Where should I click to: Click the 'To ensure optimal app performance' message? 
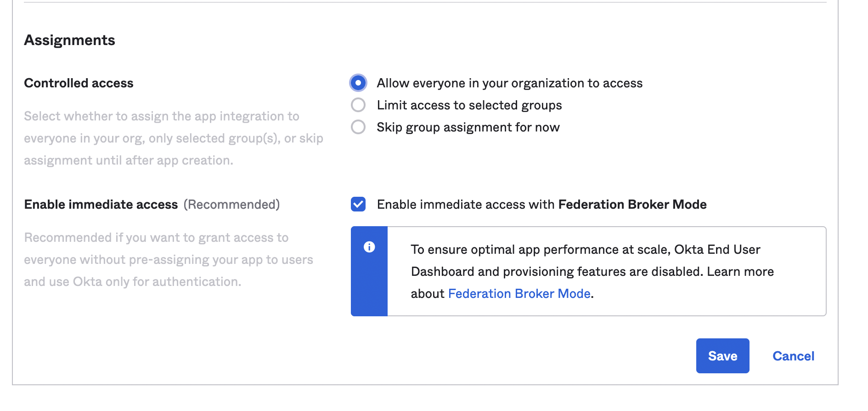(x=592, y=272)
